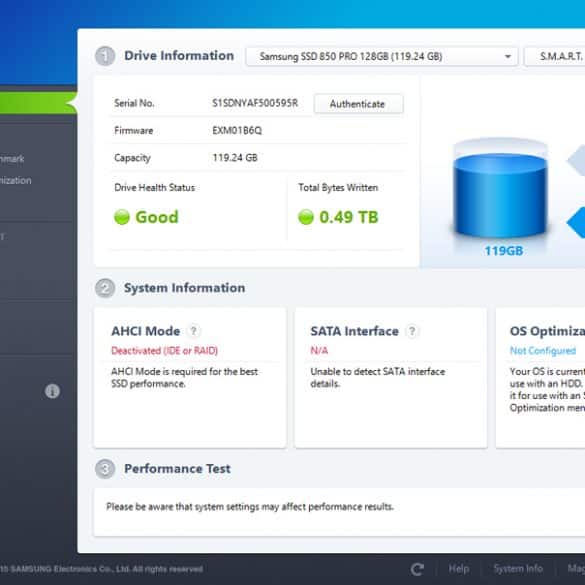This screenshot has height=585, width=585.
Task: Click the green Drive Health Good indicator
Action: (x=122, y=217)
